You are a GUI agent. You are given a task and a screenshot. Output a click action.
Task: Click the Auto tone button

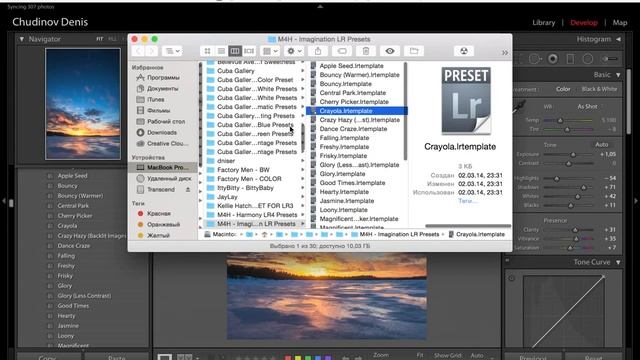point(602,144)
